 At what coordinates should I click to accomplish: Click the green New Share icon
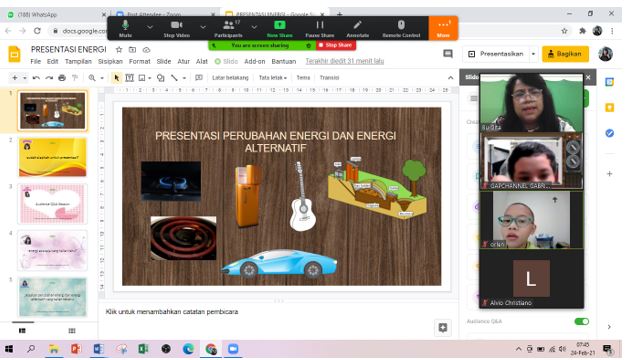point(279,25)
